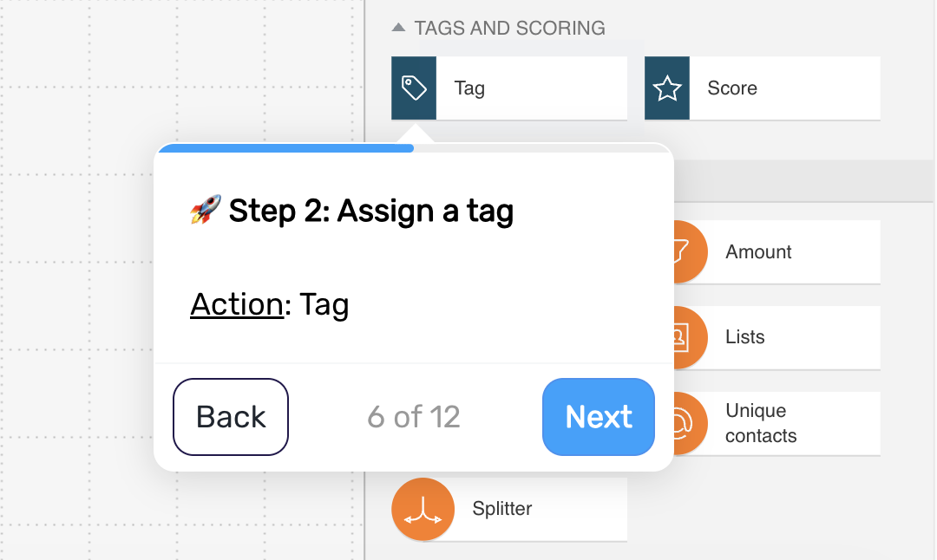Click the Tag price-label icon
The height and width of the screenshot is (560, 937).
tap(414, 88)
